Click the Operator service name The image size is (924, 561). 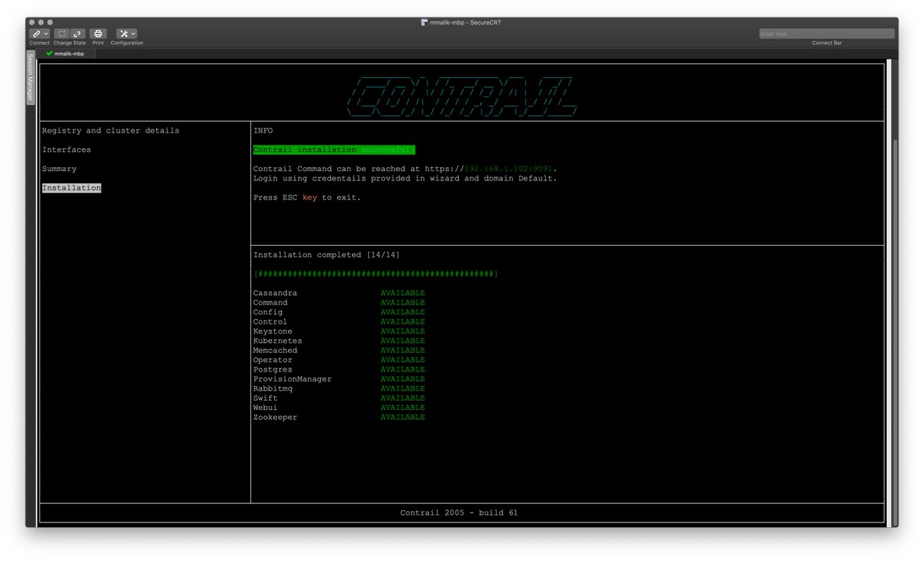pyautogui.click(x=273, y=360)
